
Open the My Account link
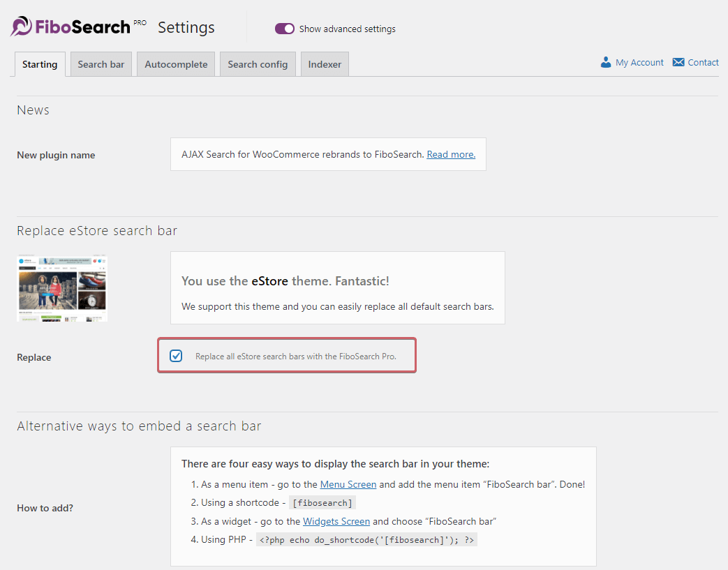[639, 62]
